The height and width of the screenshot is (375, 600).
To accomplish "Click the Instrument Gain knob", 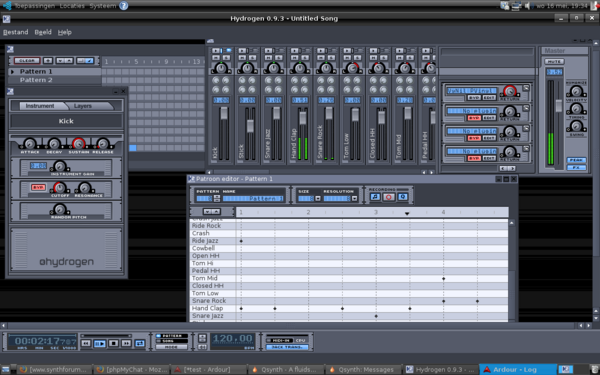I will tap(60, 166).
